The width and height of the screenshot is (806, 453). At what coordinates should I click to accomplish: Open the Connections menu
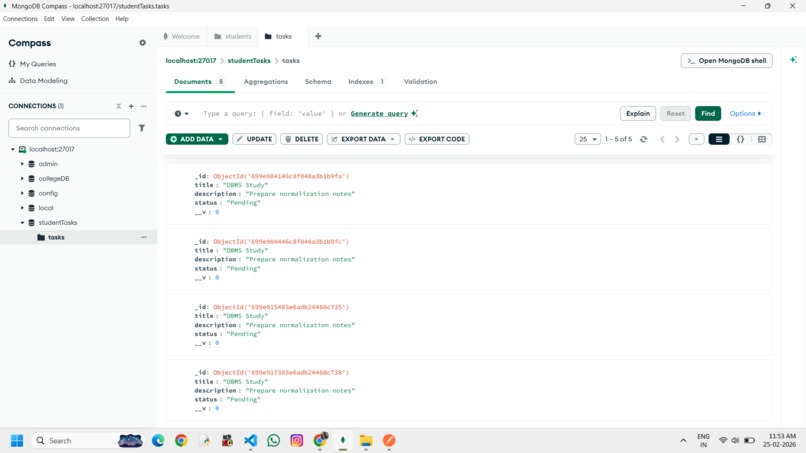20,19
